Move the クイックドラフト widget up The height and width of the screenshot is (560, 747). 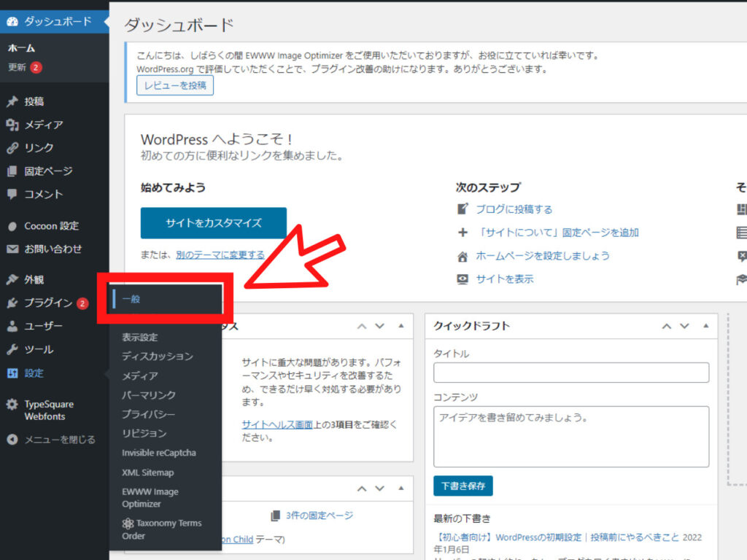(667, 326)
